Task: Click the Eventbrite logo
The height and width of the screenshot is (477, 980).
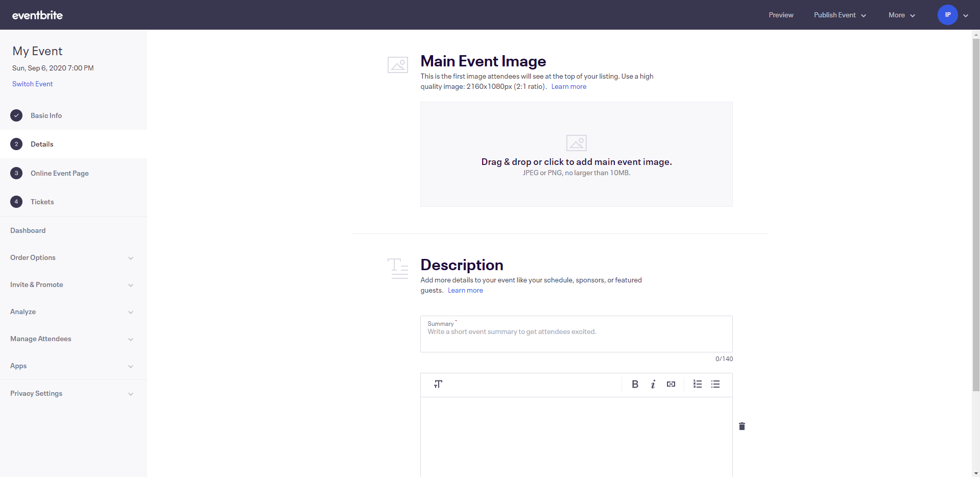Action: coord(37,15)
